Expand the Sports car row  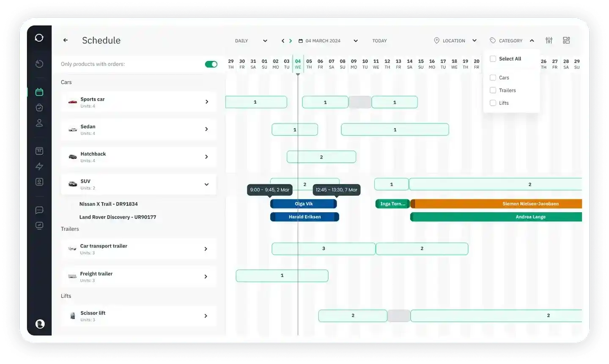206,101
